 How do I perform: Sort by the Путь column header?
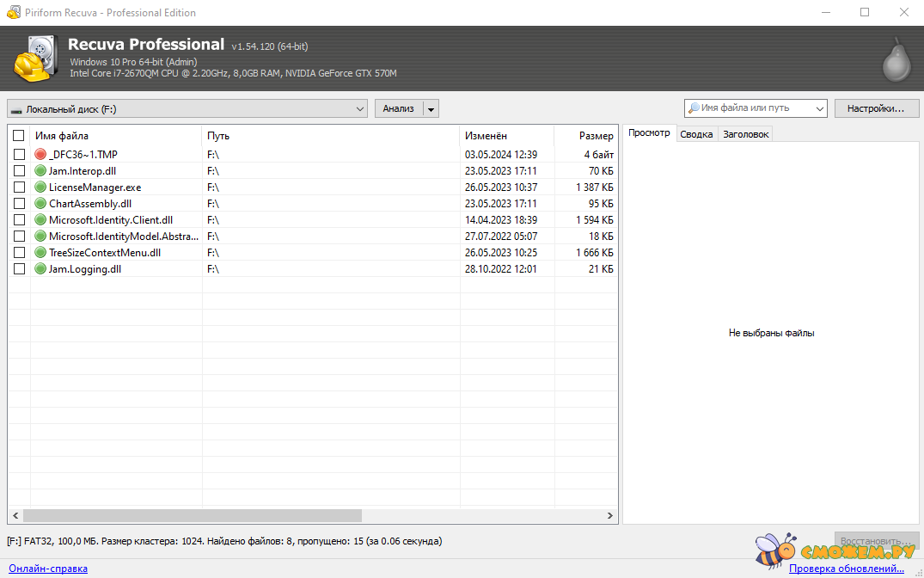(331, 136)
